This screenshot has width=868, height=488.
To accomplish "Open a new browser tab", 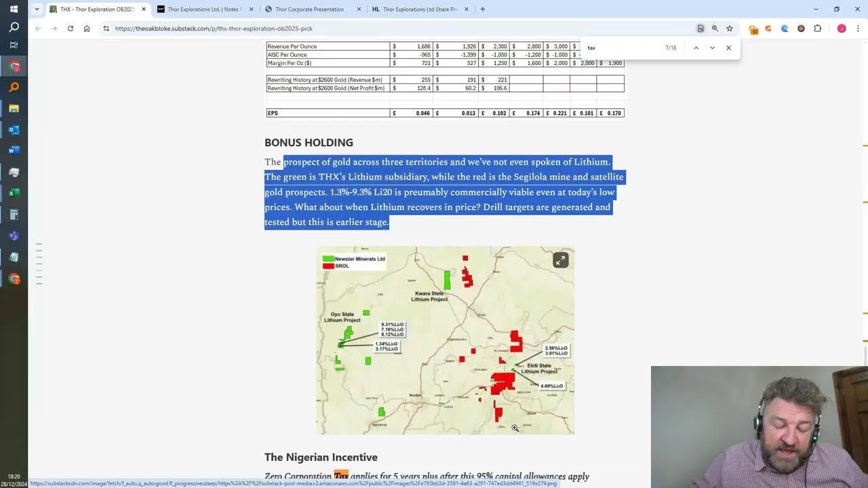I will [483, 9].
